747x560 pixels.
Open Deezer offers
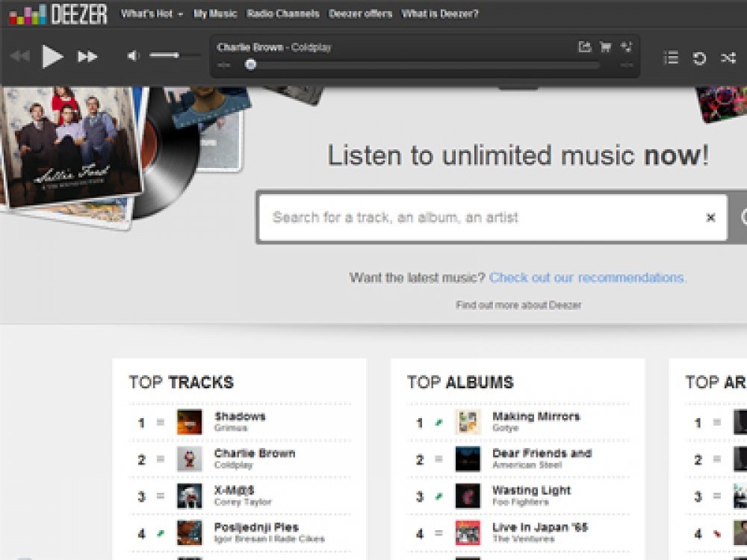[x=360, y=13]
